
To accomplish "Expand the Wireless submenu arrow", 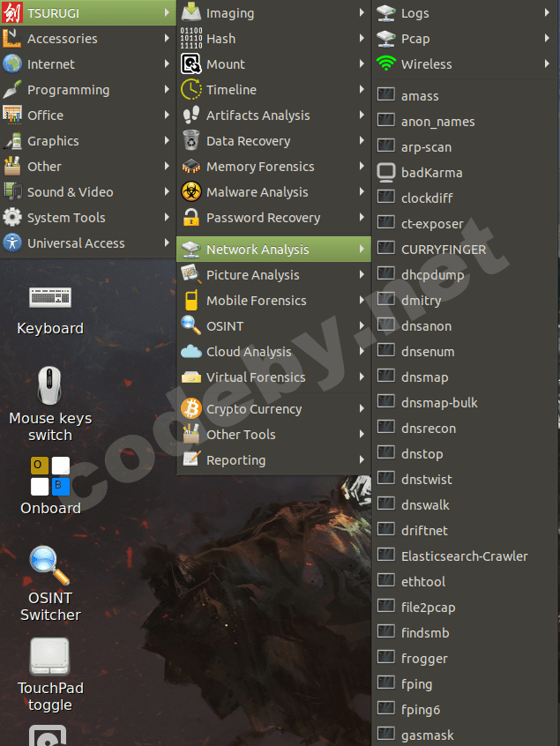I will pyautogui.click(x=547, y=63).
